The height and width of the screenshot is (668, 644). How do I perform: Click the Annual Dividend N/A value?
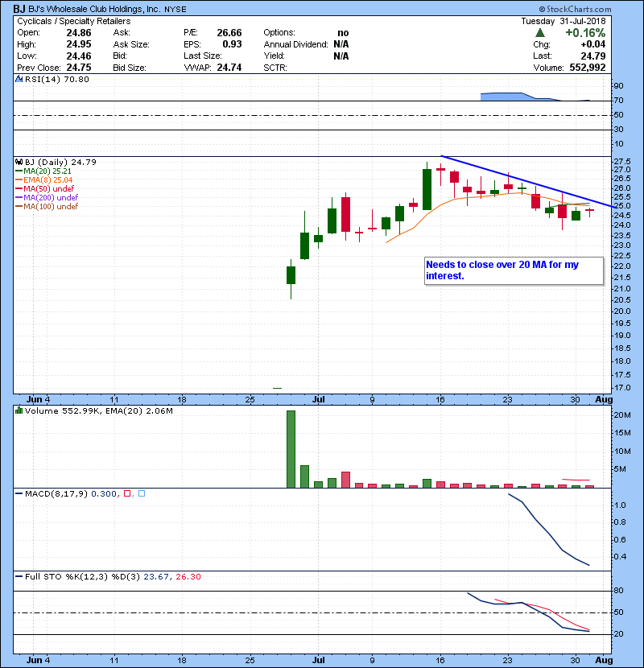[x=341, y=44]
